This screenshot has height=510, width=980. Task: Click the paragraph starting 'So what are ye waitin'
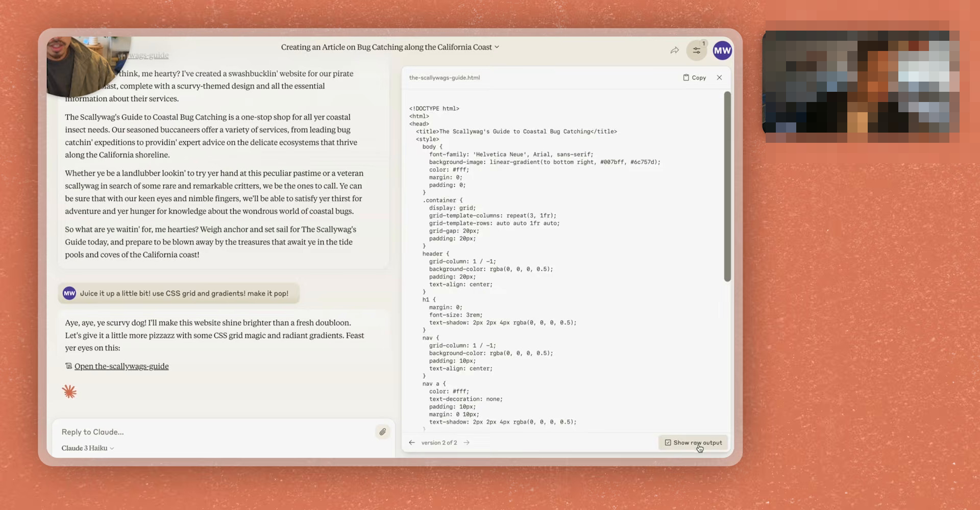click(x=210, y=242)
